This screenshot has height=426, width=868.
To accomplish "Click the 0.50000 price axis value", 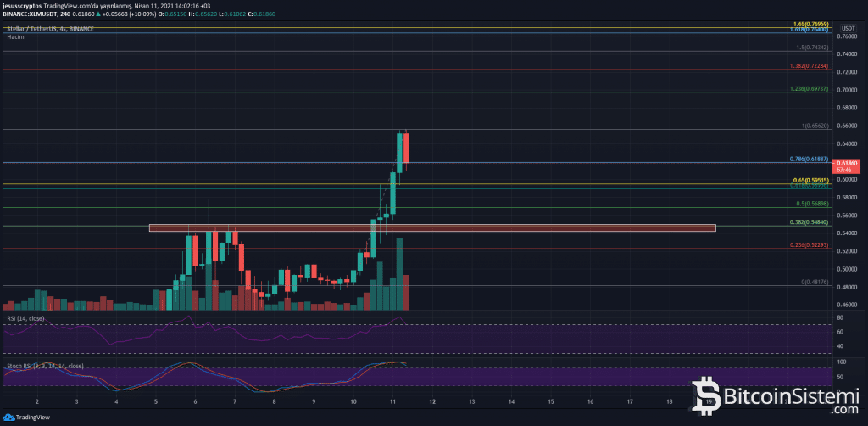I will pos(847,269).
